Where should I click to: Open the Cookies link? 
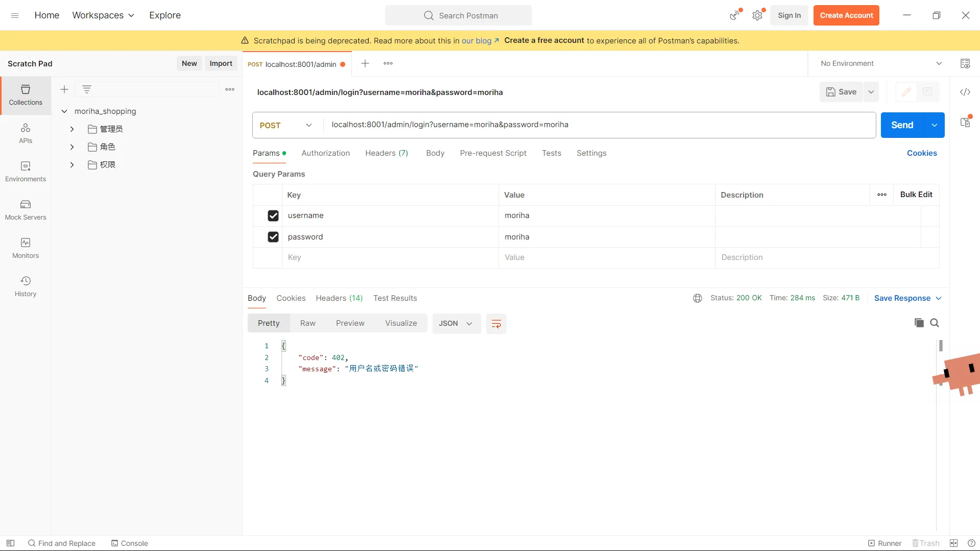coord(922,153)
